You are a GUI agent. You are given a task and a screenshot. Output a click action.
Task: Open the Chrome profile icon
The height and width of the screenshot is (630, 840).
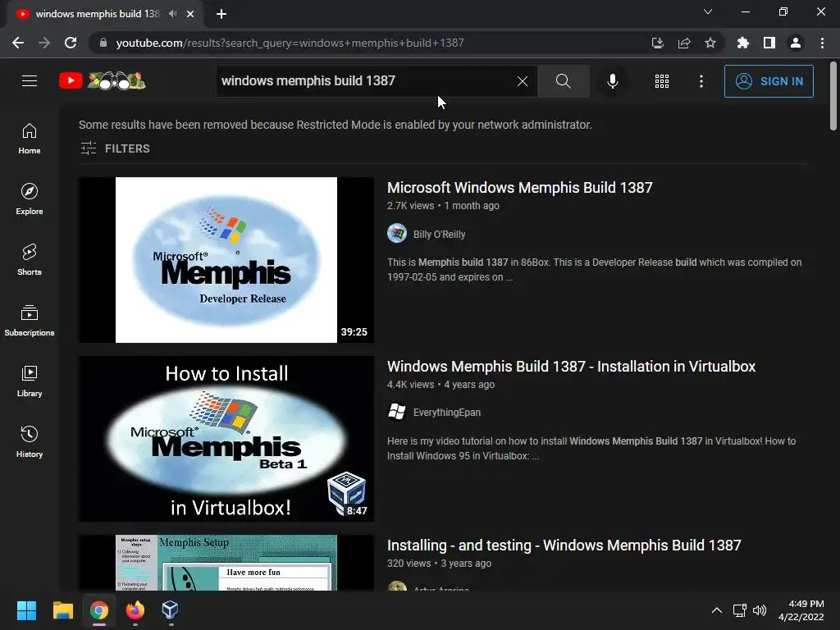[x=796, y=43]
